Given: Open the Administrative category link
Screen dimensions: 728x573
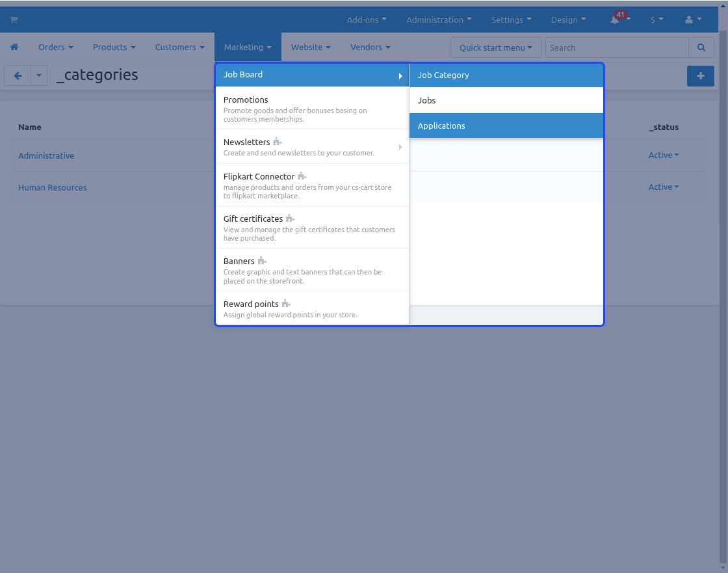Looking at the screenshot, I should point(46,155).
